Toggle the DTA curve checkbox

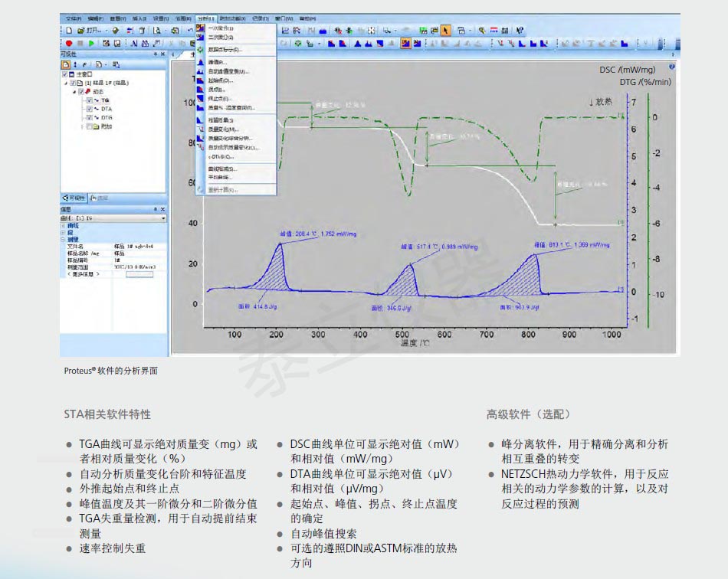click(x=90, y=110)
